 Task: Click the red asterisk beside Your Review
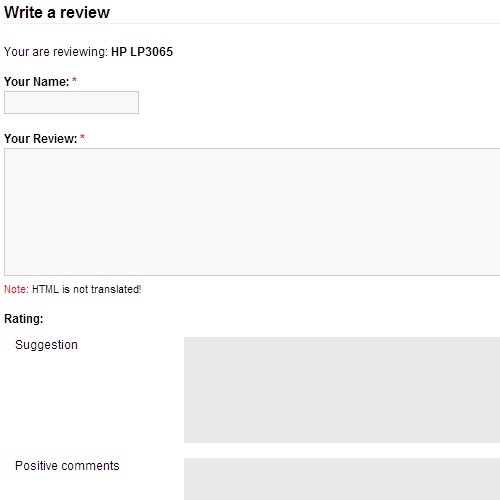[82, 137]
